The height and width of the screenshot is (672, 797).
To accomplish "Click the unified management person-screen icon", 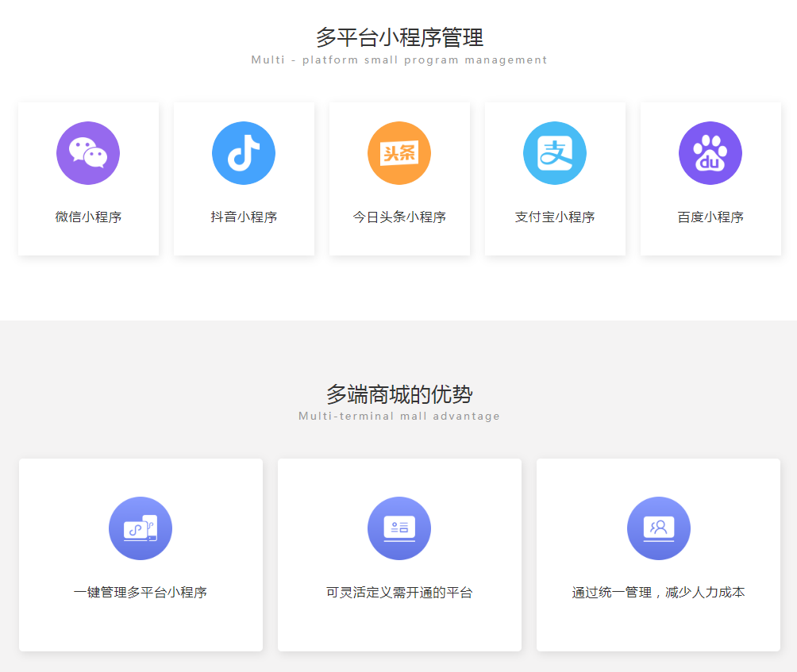I will (658, 528).
